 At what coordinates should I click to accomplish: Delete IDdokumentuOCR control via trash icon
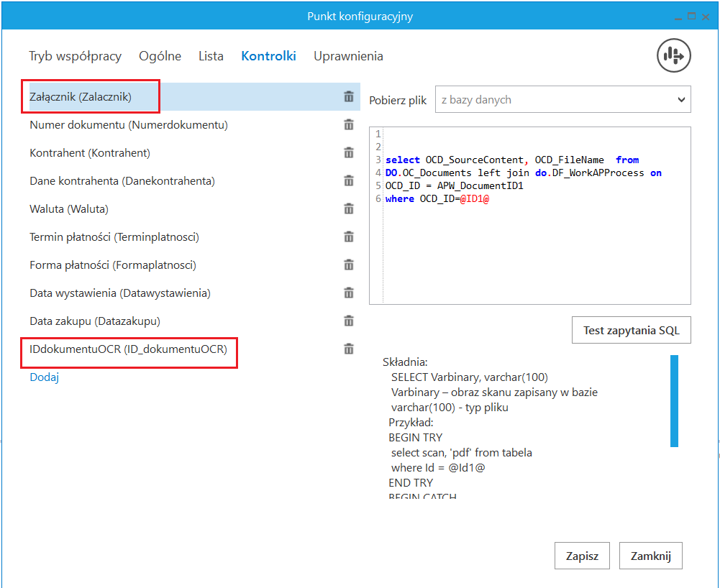coord(349,349)
